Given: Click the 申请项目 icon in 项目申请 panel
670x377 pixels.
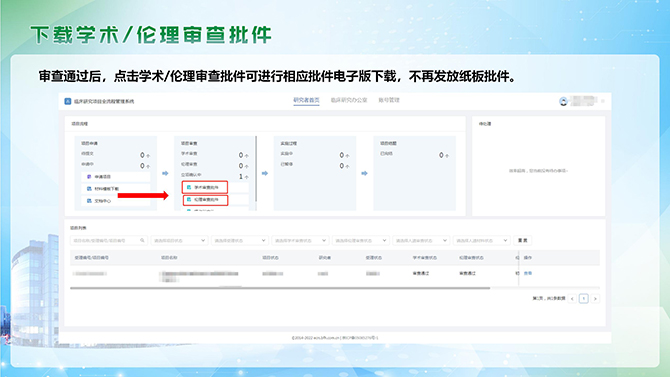Looking at the screenshot, I should click(x=89, y=177).
